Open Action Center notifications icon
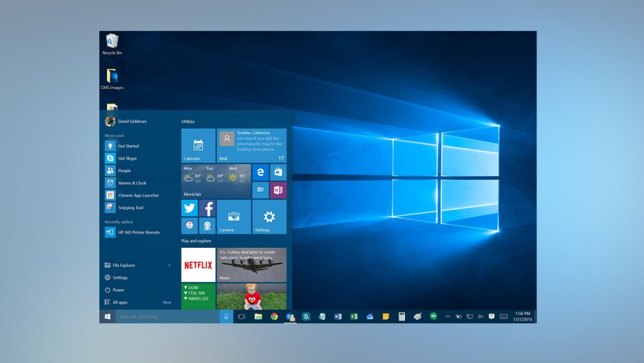 [x=491, y=316]
